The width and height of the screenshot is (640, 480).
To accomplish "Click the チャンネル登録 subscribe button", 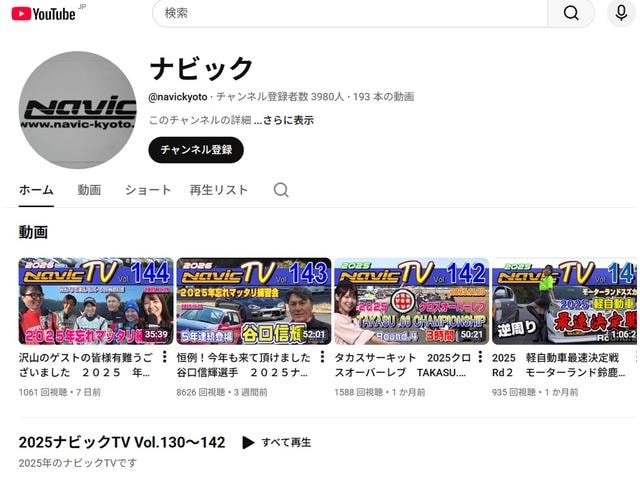I will pos(196,150).
